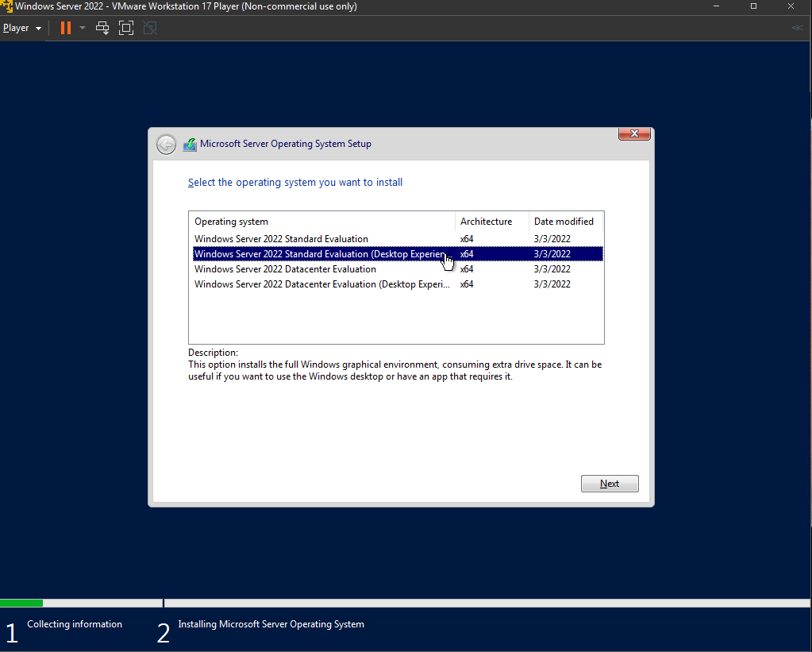This screenshot has width=812, height=652.
Task: Click the setup progress bar
Action: pos(405,604)
